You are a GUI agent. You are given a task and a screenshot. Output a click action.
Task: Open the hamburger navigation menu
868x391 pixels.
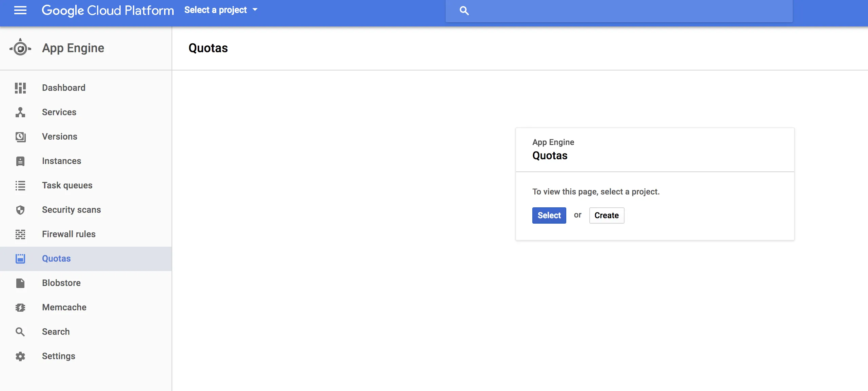click(20, 11)
